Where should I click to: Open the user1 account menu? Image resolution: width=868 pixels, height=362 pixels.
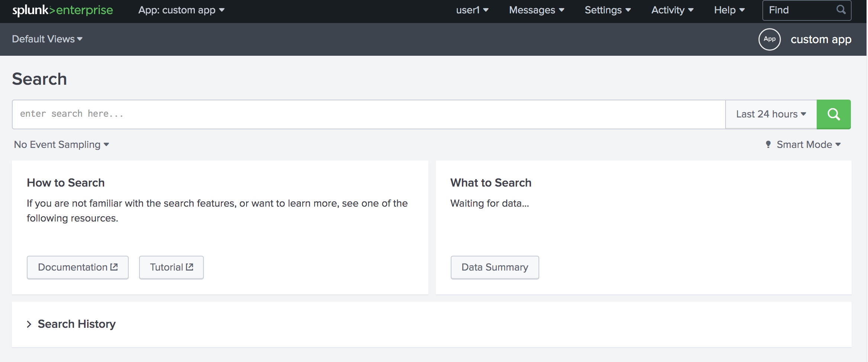472,10
